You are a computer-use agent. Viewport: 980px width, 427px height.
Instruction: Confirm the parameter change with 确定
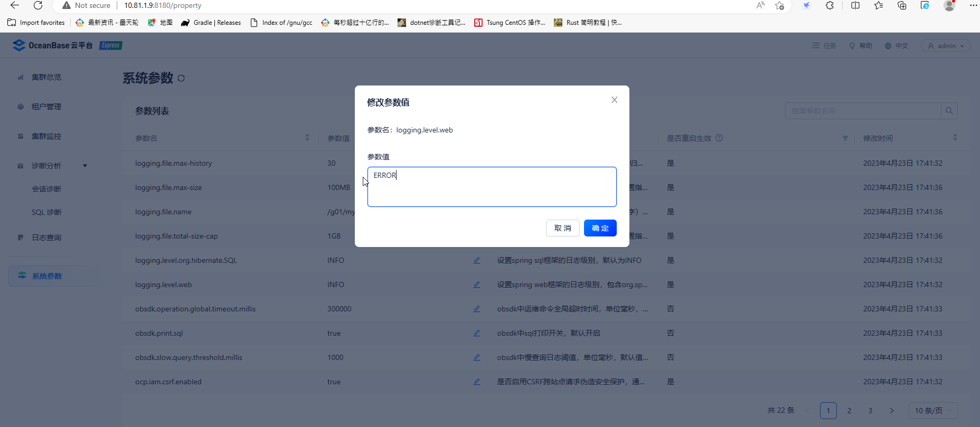click(x=600, y=228)
